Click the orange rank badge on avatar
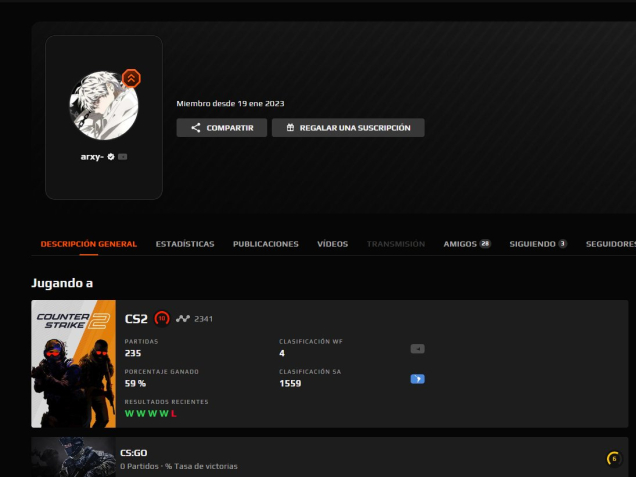 pyautogui.click(x=131, y=78)
